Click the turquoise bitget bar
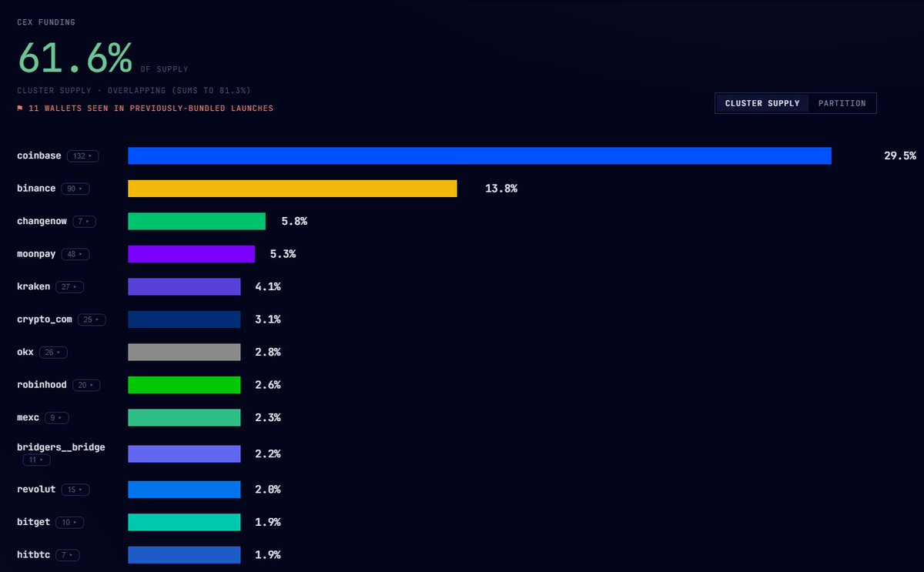924x572 pixels. pyautogui.click(x=184, y=522)
